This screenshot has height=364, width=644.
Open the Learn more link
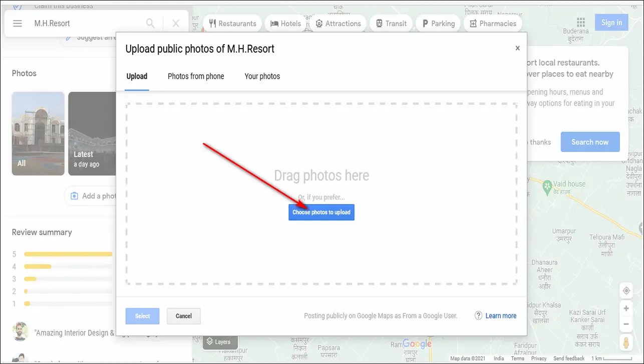click(501, 316)
